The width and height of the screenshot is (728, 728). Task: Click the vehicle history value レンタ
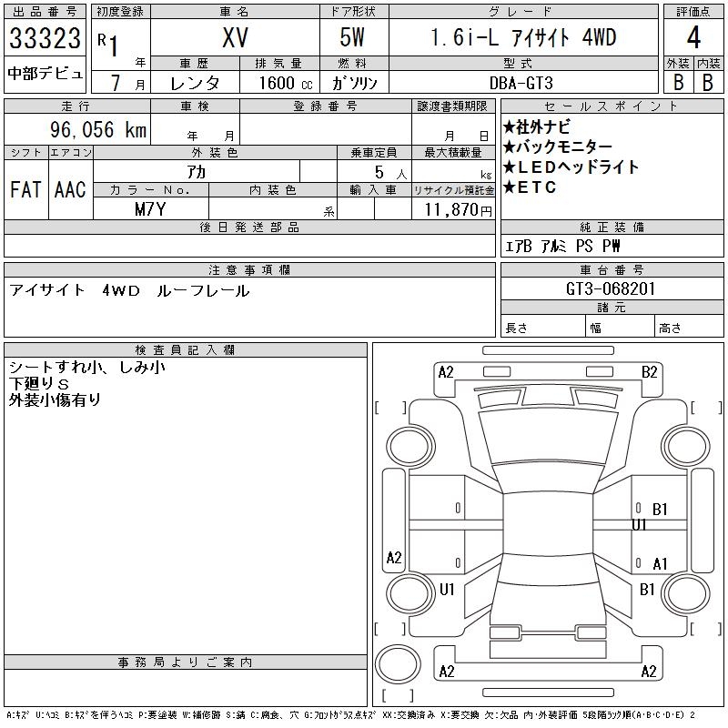click(x=195, y=83)
